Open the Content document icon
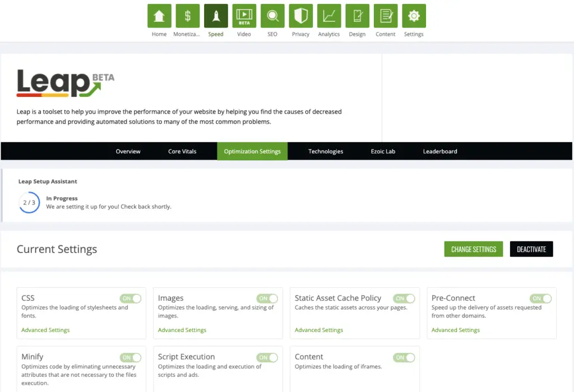The height and width of the screenshot is (392, 574). pos(386,16)
